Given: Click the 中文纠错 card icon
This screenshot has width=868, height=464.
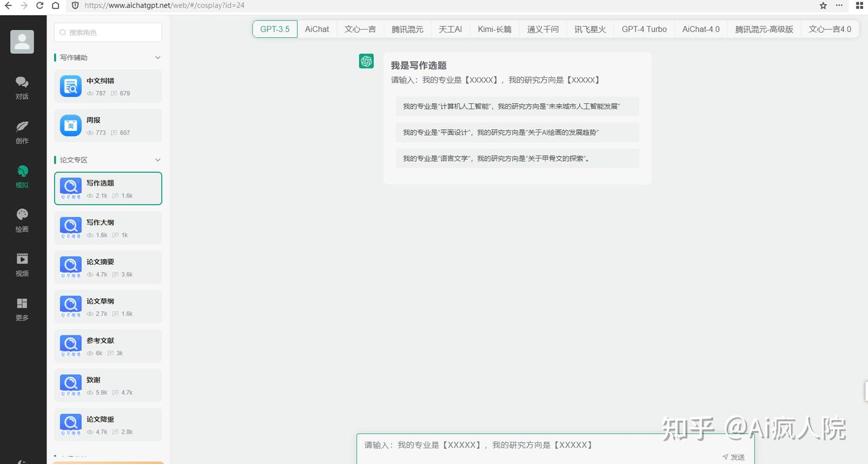Looking at the screenshot, I should click(71, 86).
